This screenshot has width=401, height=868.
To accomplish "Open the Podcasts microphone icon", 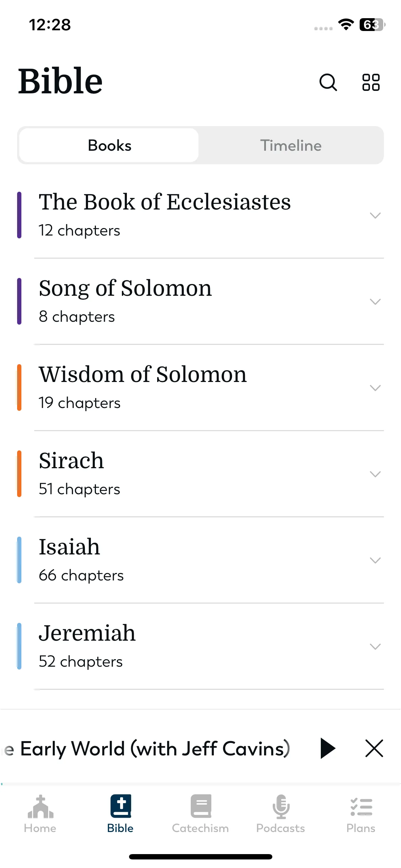I will (281, 807).
